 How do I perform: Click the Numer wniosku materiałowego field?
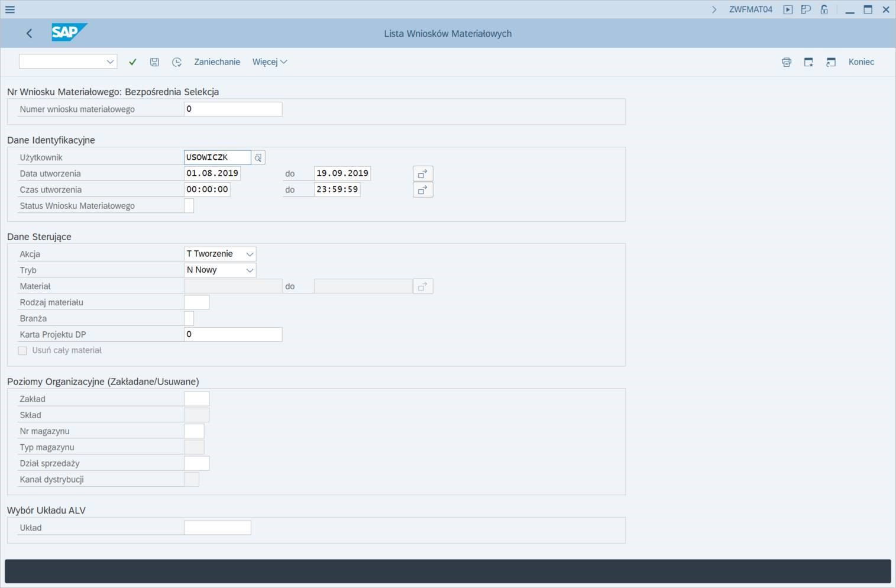(x=232, y=109)
